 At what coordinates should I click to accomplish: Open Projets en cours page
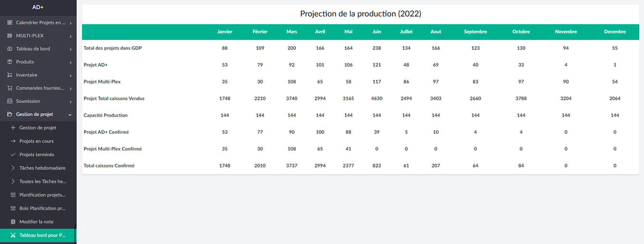(x=37, y=141)
